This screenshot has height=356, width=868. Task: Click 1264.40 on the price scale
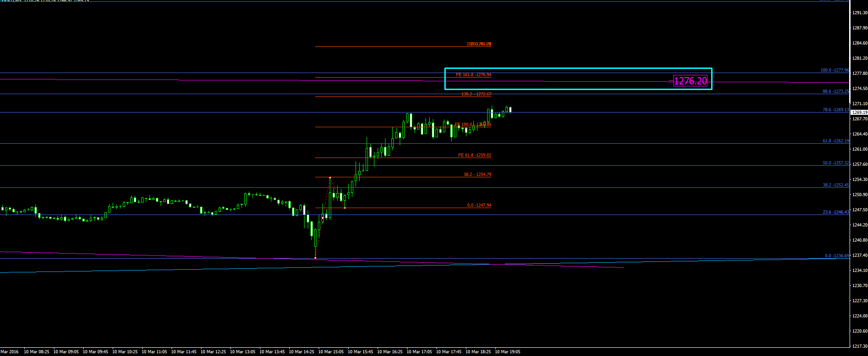coord(860,134)
